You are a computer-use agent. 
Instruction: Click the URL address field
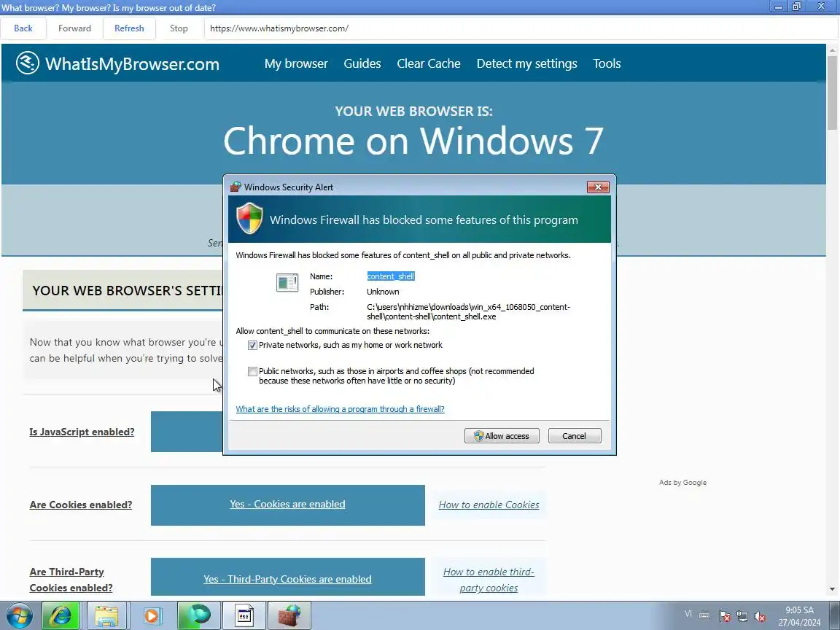point(520,28)
